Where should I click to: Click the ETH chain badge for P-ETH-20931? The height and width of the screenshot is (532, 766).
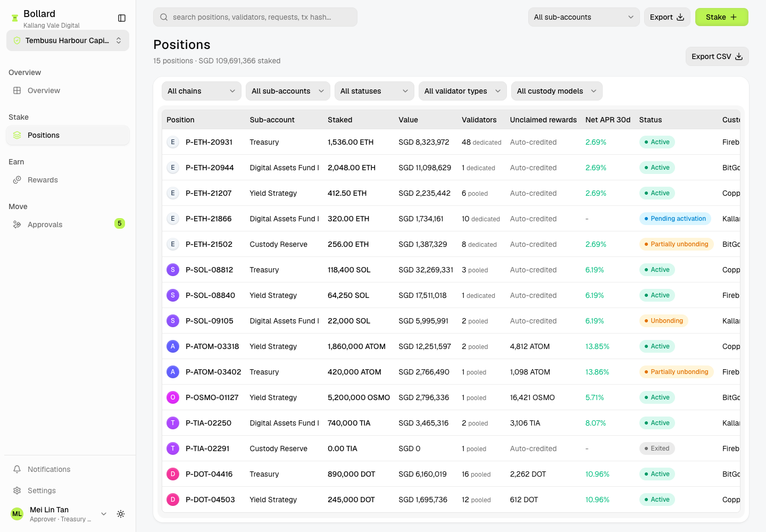click(173, 142)
